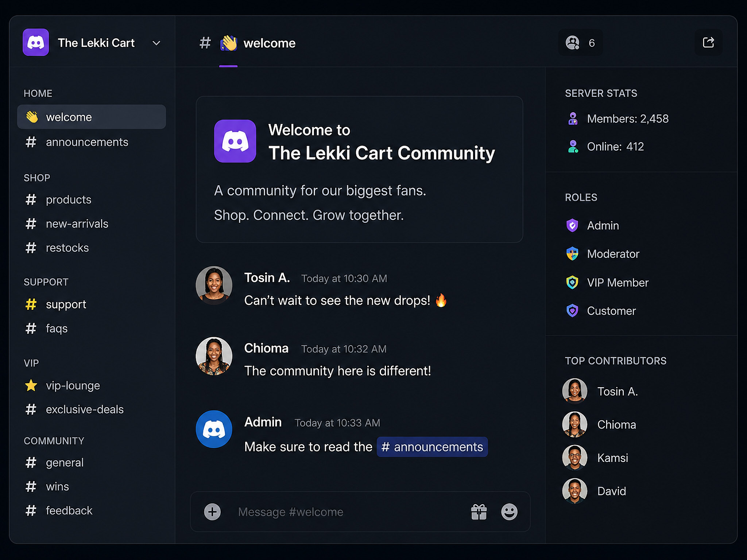Click the Members count icon in Server Stats

tap(573, 118)
